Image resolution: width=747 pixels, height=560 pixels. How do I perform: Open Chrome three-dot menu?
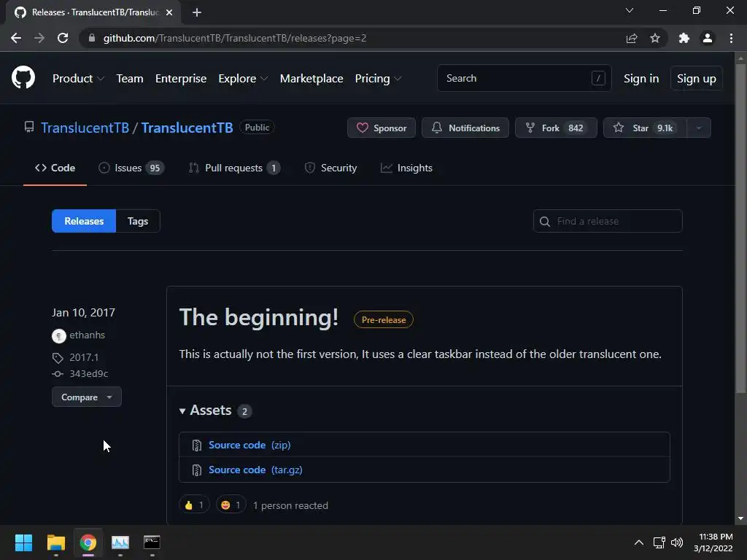(731, 38)
